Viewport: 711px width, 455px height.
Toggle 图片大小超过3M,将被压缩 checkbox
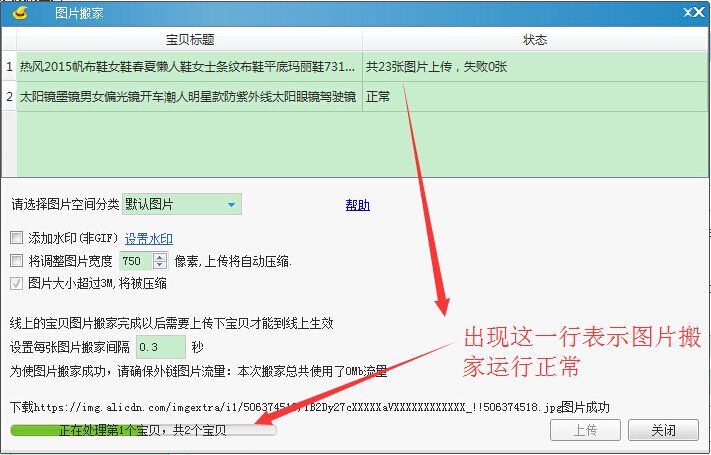pyautogui.click(x=15, y=283)
